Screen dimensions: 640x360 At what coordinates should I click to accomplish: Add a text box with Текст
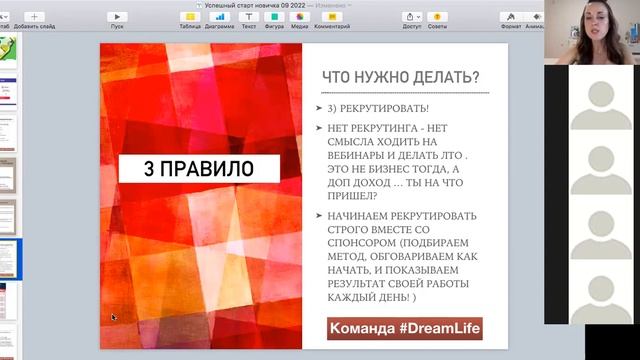(249, 17)
